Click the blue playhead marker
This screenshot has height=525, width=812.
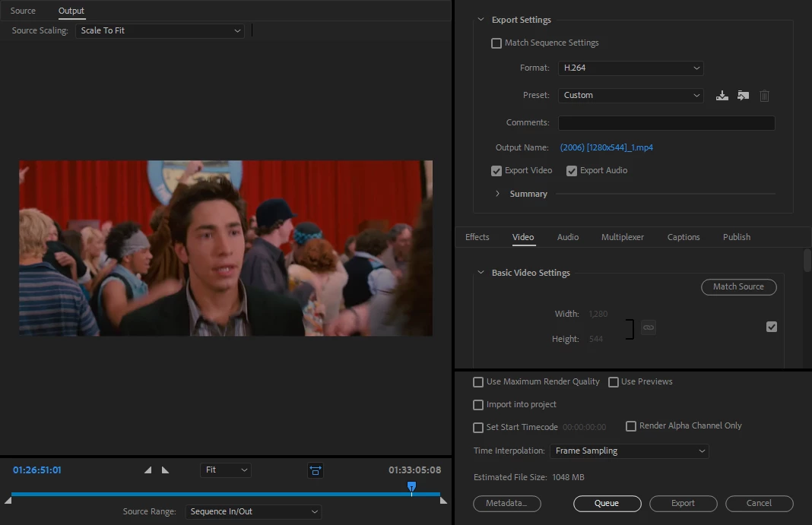(x=411, y=486)
